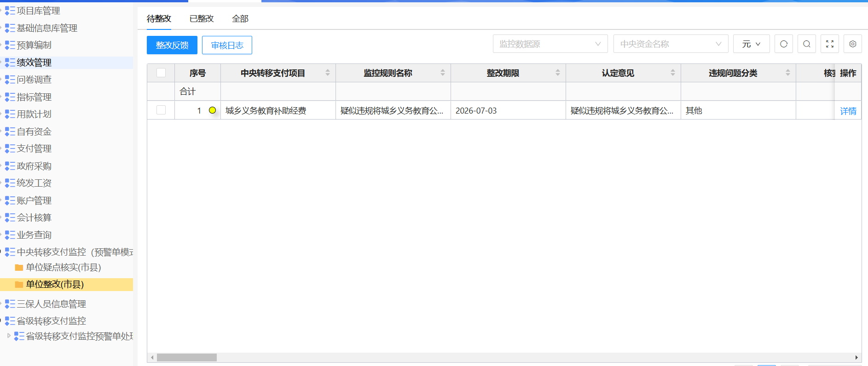Click the refresh icon in the toolbar

[x=784, y=44]
